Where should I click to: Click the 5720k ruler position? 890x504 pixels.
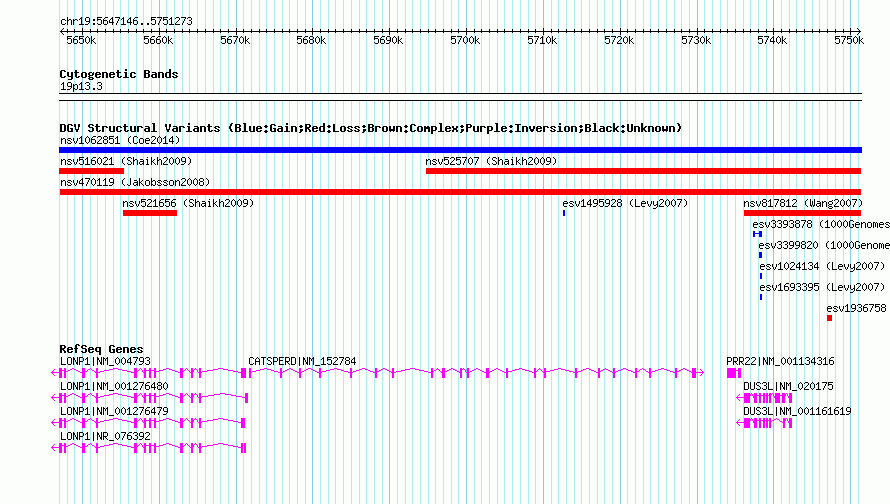pyautogui.click(x=619, y=40)
